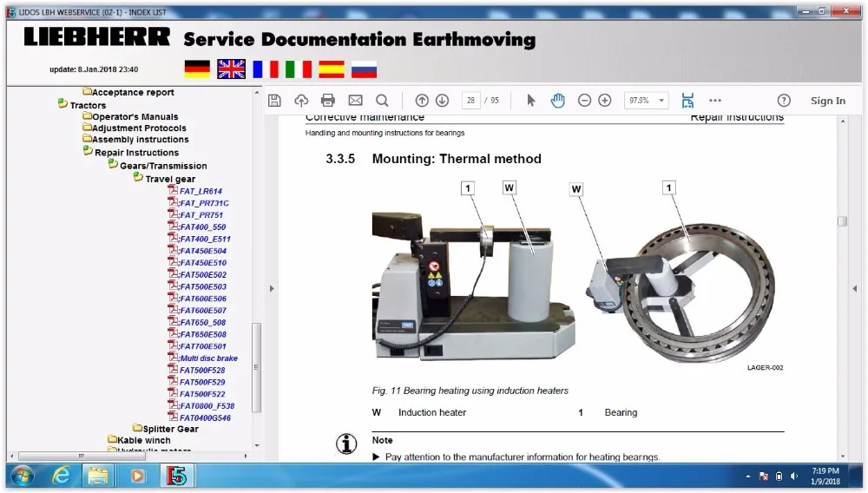Image resolution: width=868 pixels, height=493 pixels.
Task: Click the Save document icon
Action: [274, 100]
